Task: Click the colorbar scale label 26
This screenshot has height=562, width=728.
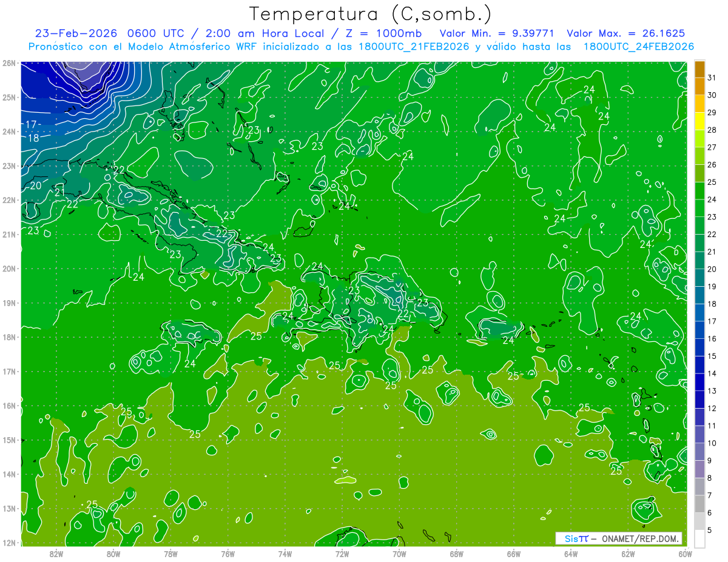Action: point(712,165)
